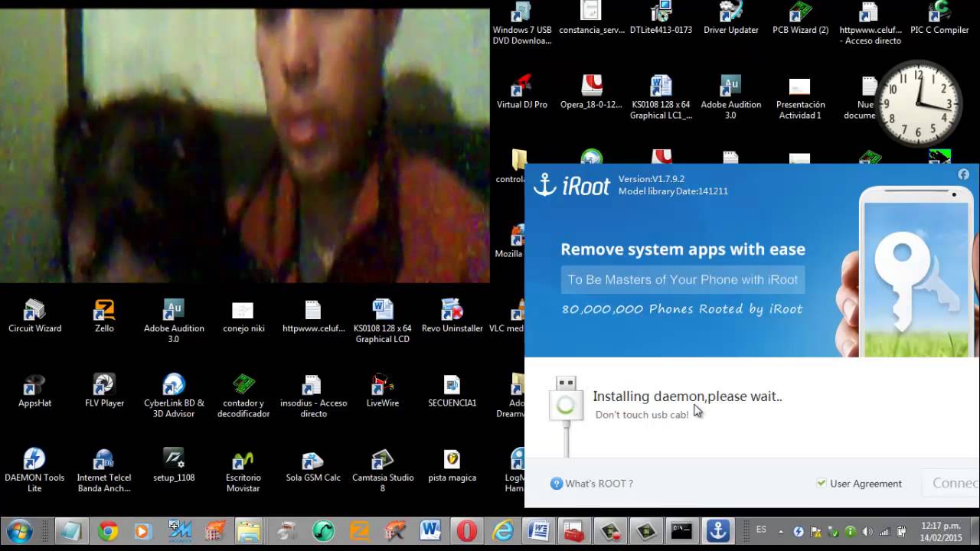
Task: Click the Connect button in iRoot
Action: [951, 483]
